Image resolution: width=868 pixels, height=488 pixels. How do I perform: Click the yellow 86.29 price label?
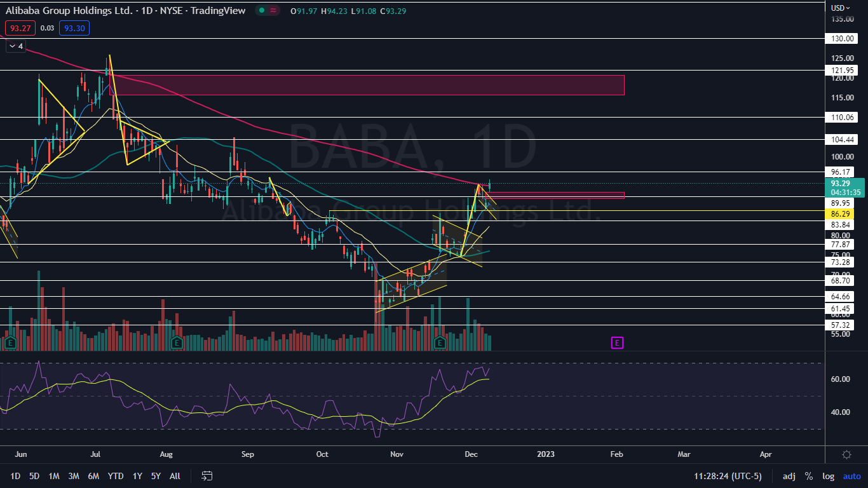[x=842, y=215]
